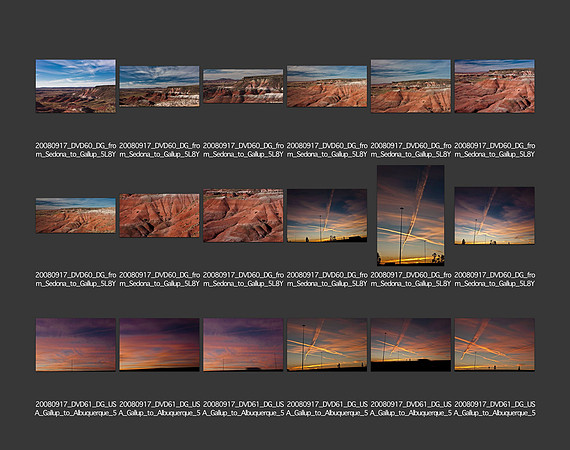Image resolution: width=570 pixels, height=450 pixels.
Task: Select the bottom-row contrail thumbnail with a tall lamp post
Action: tap(327, 345)
